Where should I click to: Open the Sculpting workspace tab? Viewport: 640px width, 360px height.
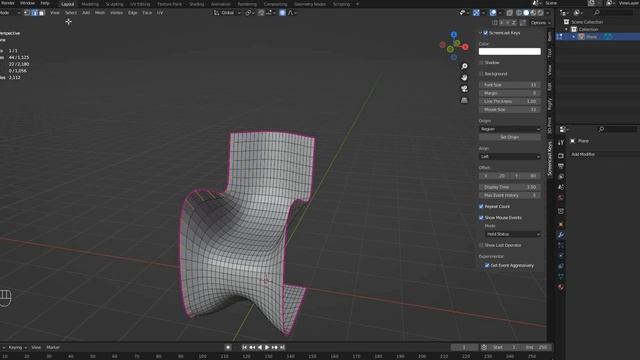pos(114,4)
